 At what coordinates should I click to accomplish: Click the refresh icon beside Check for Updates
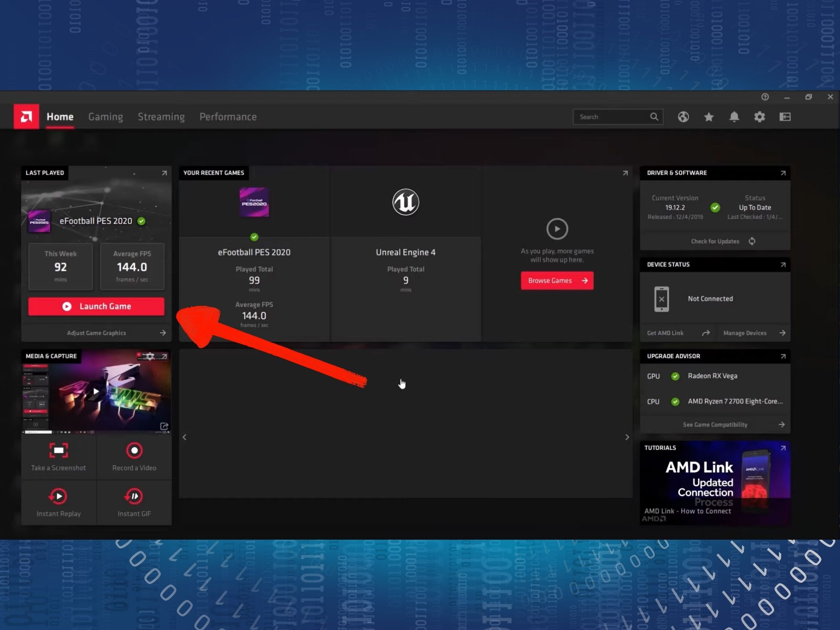point(752,241)
